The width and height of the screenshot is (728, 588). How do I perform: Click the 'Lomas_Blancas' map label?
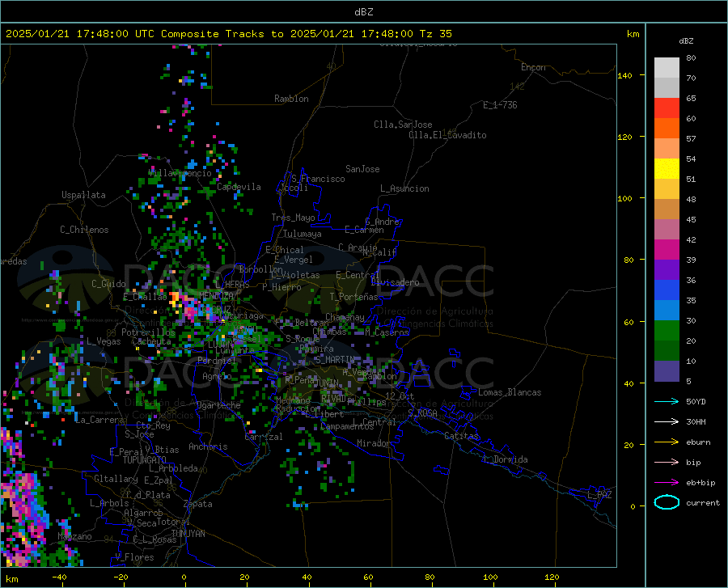510,392
